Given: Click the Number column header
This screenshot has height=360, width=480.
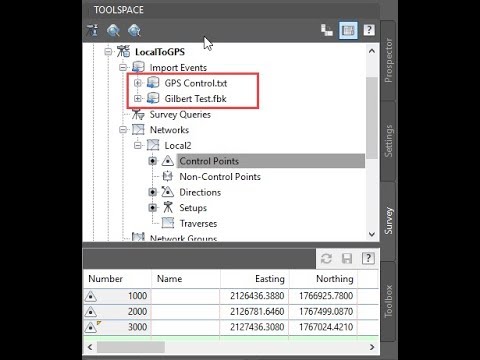Looking at the screenshot, I should (117, 279).
